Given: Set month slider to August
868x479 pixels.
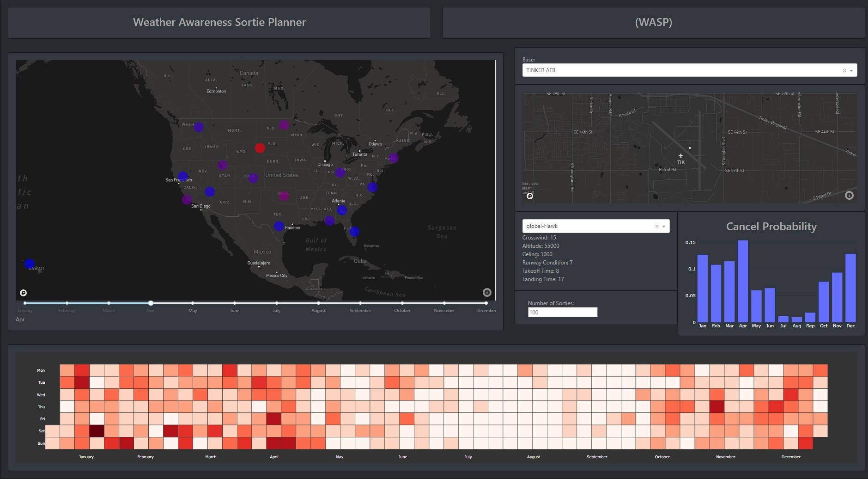Looking at the screenshot, I should pyautogui.click(x=318, y=303).
